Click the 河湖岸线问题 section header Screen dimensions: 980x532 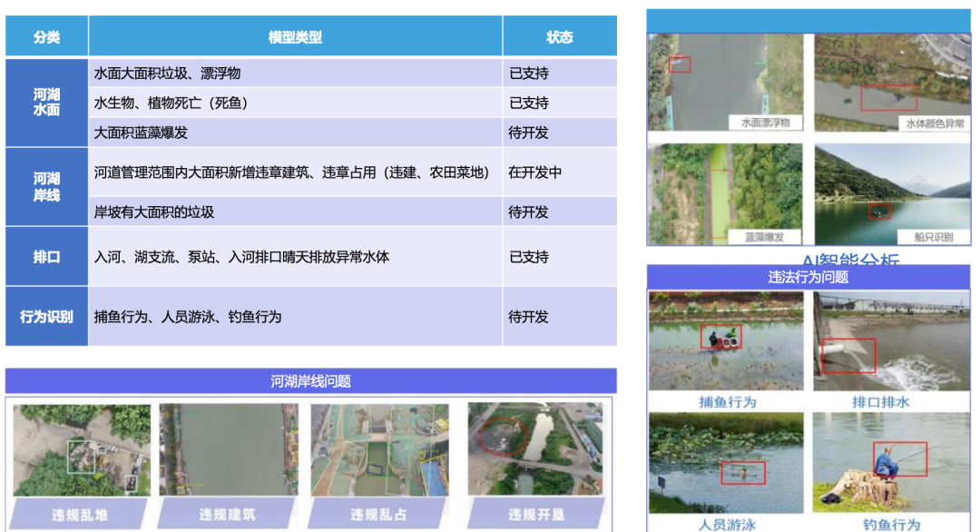click(310, 381)
